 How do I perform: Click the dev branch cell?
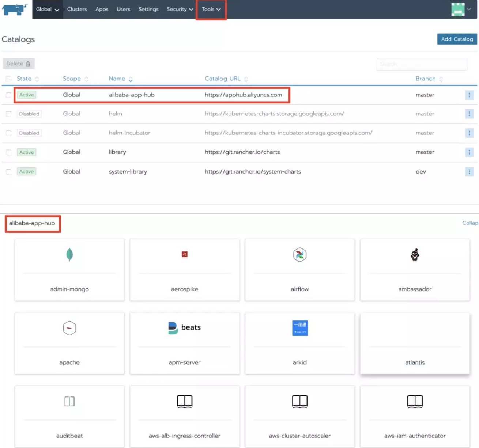click(x=421, y=172)
